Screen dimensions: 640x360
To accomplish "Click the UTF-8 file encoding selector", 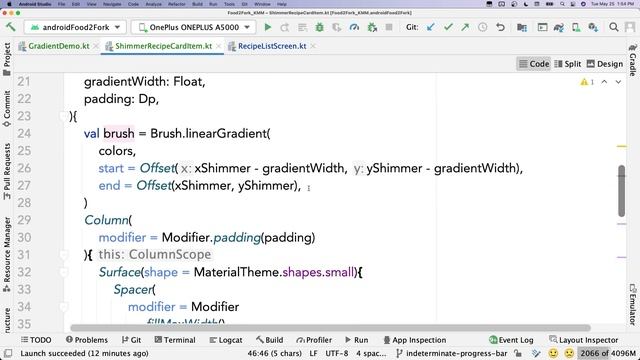I will pos(337,353).
